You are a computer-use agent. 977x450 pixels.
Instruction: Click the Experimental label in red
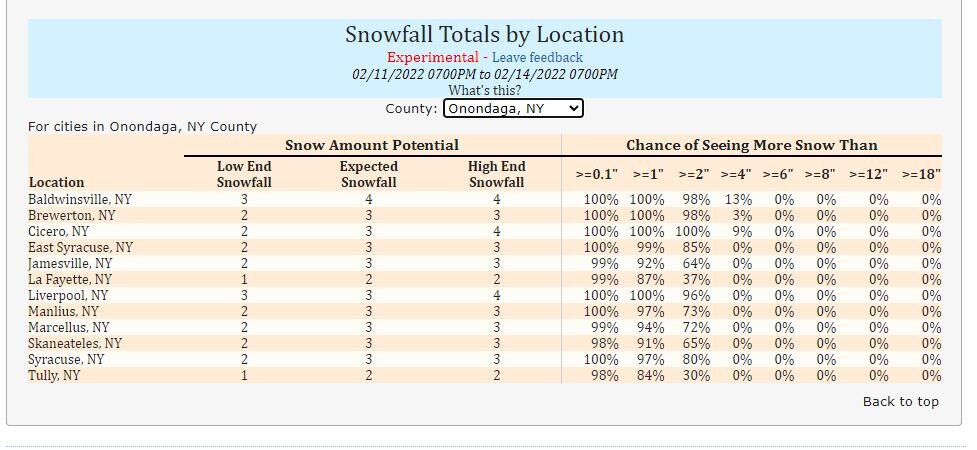pos(432,57)
